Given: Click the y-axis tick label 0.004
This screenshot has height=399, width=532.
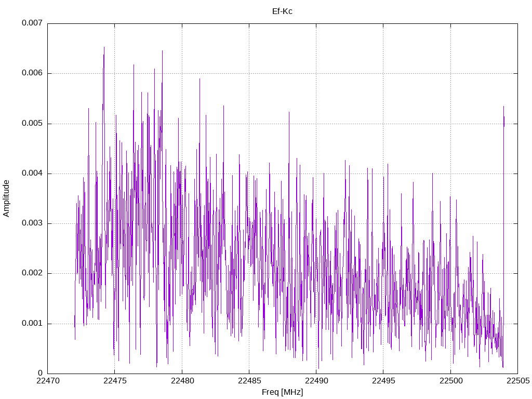Looking at the screenshot, I should (x=32, y=173).
